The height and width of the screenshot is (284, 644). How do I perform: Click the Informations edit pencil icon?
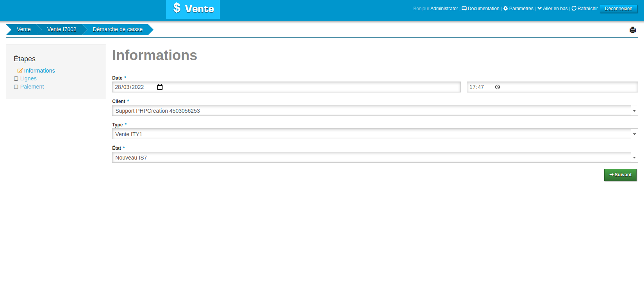[20, 71]
